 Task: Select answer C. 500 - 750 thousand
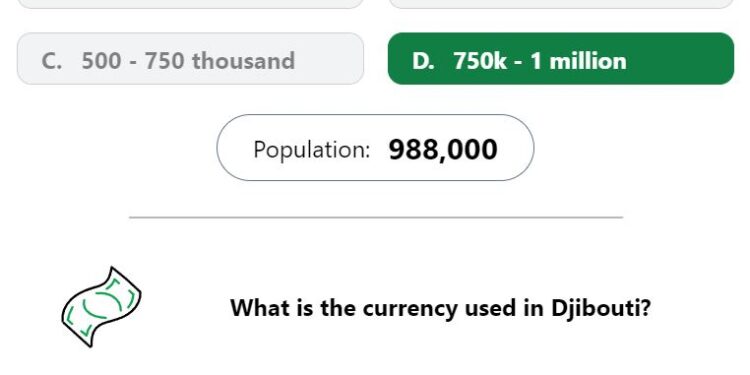coord(190,59)
